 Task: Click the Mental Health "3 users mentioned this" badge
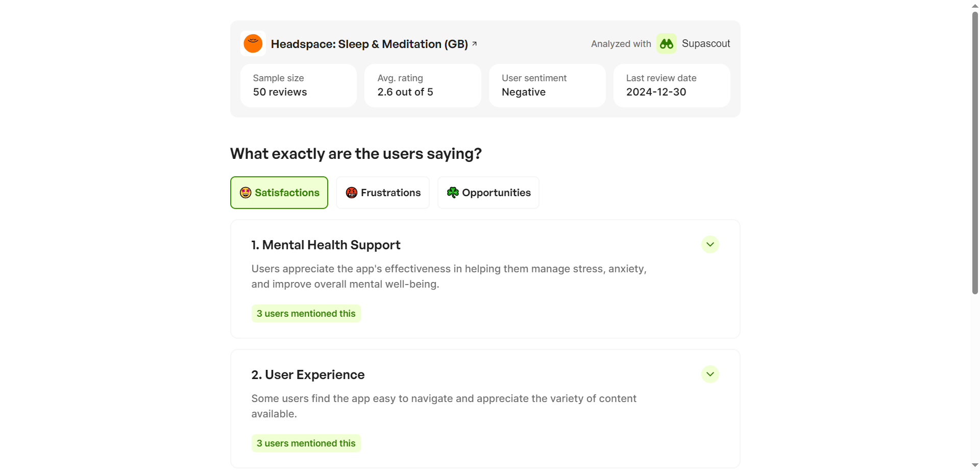tap(306, 314)
